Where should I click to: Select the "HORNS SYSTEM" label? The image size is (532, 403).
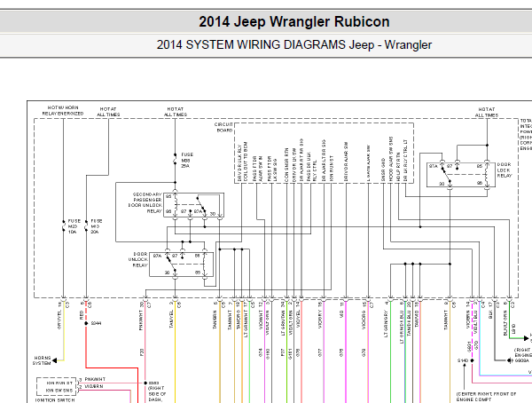click(42, 360)
